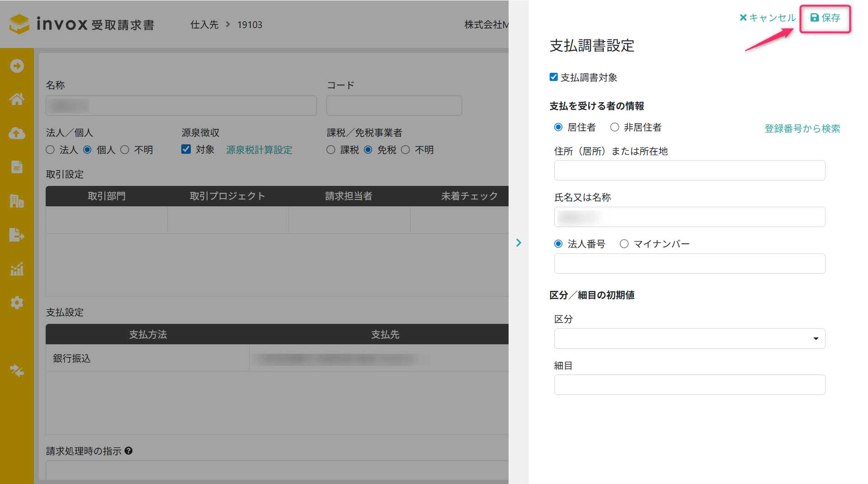Click the export file sidebar icon

[17, 235]
